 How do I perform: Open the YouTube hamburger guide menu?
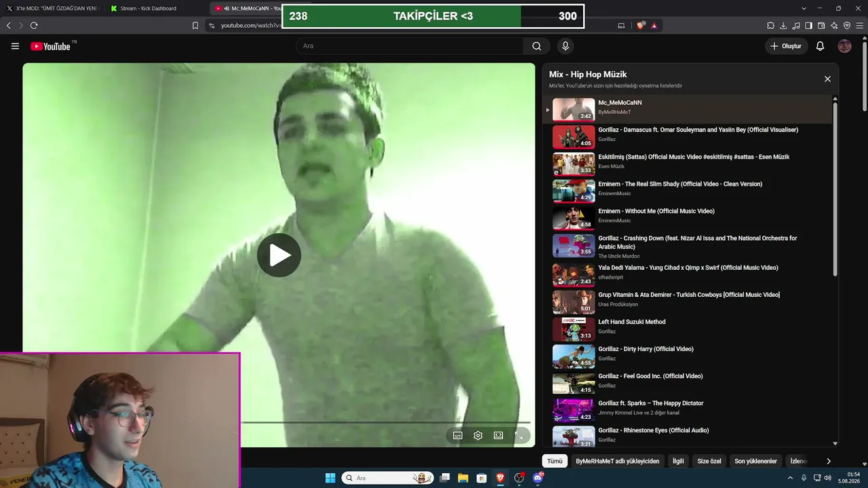[x=15, y=46]
